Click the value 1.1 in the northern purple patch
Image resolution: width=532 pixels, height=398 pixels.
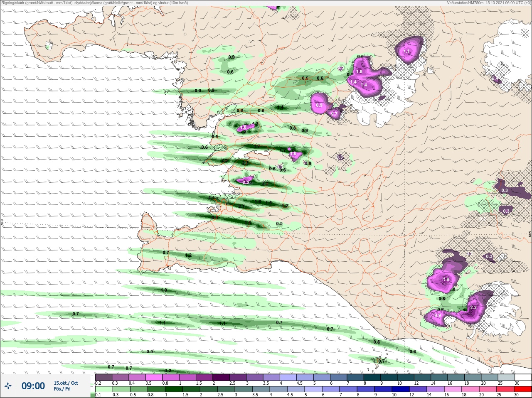407,52
